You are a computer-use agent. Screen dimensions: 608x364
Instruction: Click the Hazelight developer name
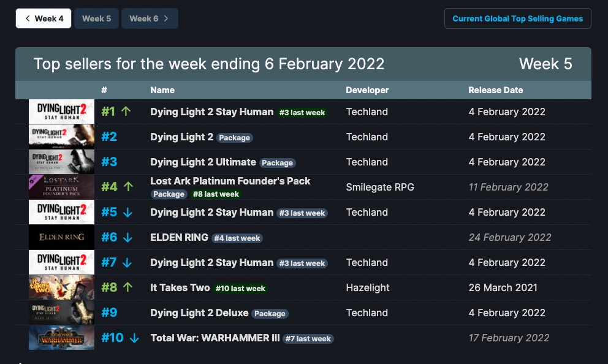click(368, 287)
